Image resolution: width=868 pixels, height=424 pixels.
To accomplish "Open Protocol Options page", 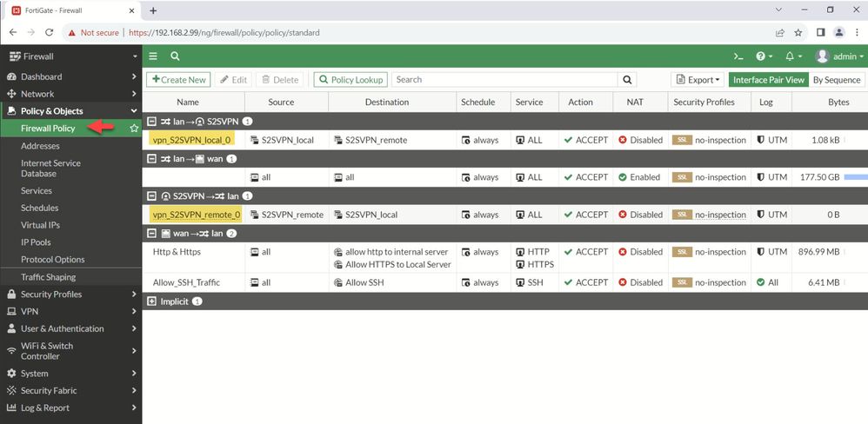I will coord(52,259).
